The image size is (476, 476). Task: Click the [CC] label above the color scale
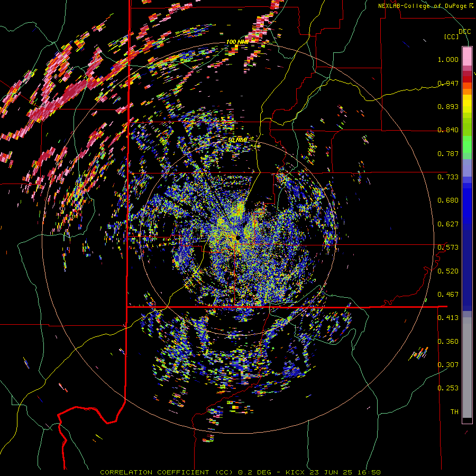click(451, 36)
